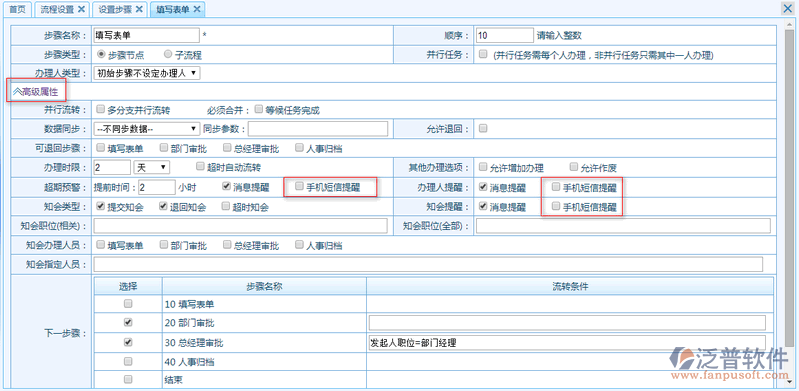Check 人事归档 in the 可退回步骤 row

click(299, 148)
